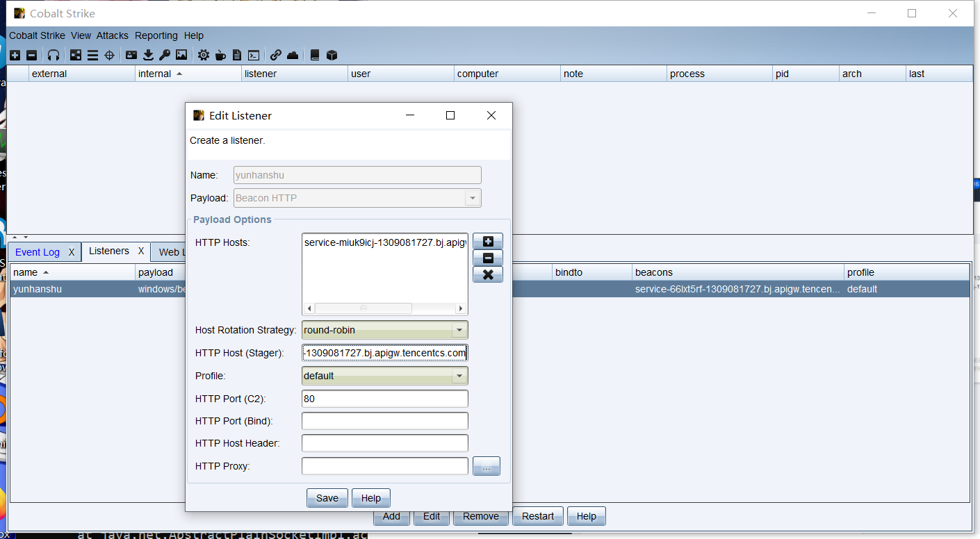Select the Listeners tab
Viewport: 980px width, 539px height.
(x=109, y=251)
